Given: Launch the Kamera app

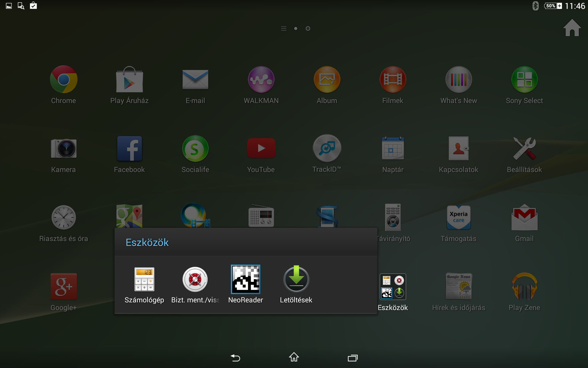Looking at the screenshot, I should tap(63, 148).
